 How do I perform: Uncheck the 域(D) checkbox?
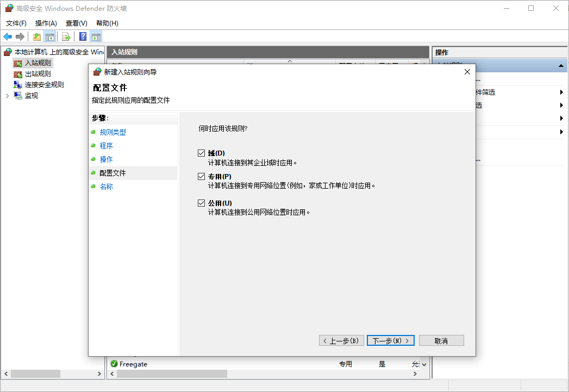click(202, 153)
